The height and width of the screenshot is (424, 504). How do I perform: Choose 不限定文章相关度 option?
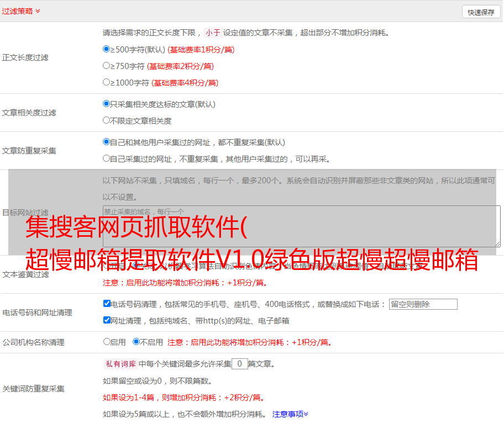pos(107,120)
